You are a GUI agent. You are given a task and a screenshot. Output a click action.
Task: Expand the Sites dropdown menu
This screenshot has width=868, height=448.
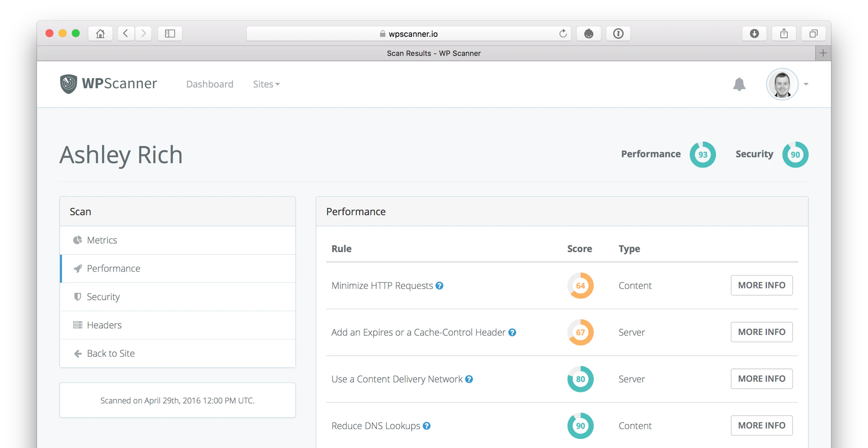(266, 84)
